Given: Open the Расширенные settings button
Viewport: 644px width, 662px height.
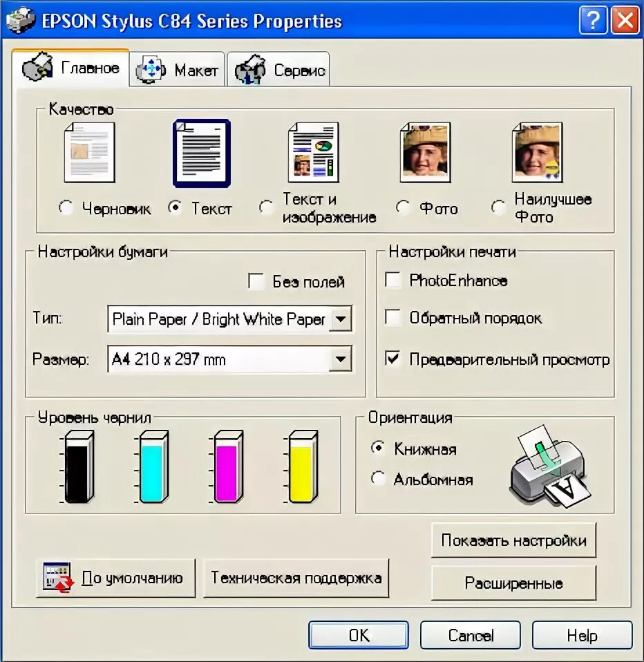Looking at the screenshot, I should pos(513,583).
